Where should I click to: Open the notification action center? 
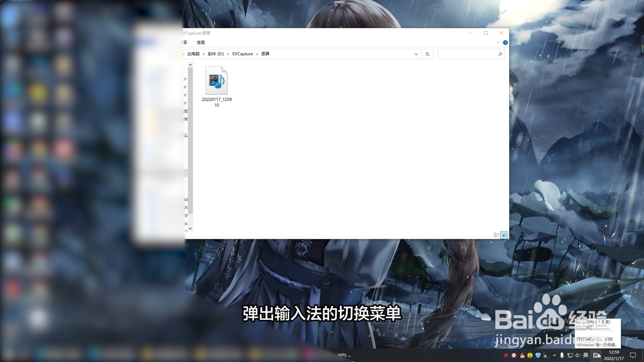coord(633,355)
